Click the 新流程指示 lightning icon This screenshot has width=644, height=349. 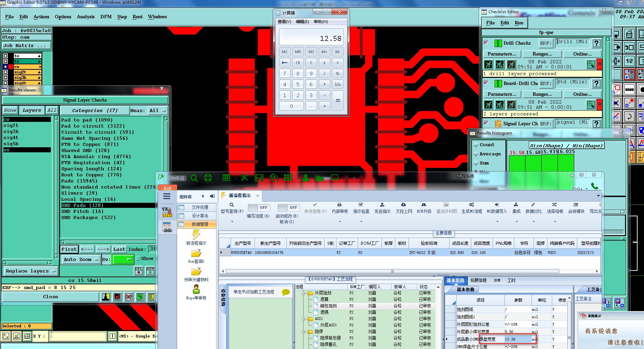click(x=196, y=235)
